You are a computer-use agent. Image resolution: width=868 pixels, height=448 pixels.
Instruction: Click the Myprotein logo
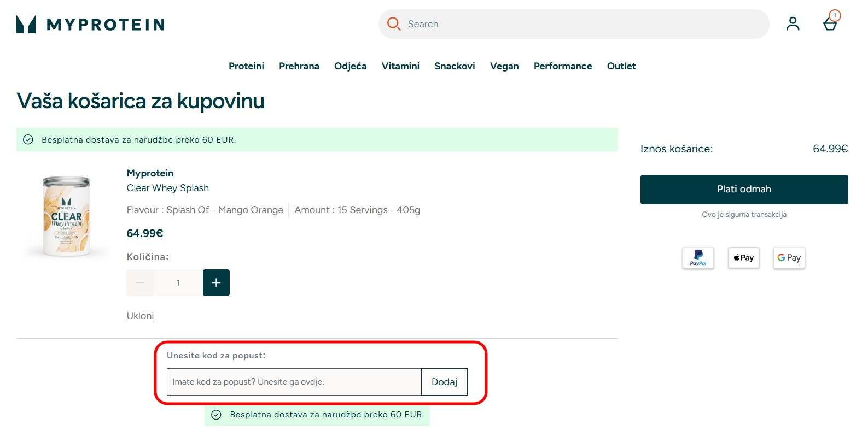pyautogui.click(x=90, y=25)
